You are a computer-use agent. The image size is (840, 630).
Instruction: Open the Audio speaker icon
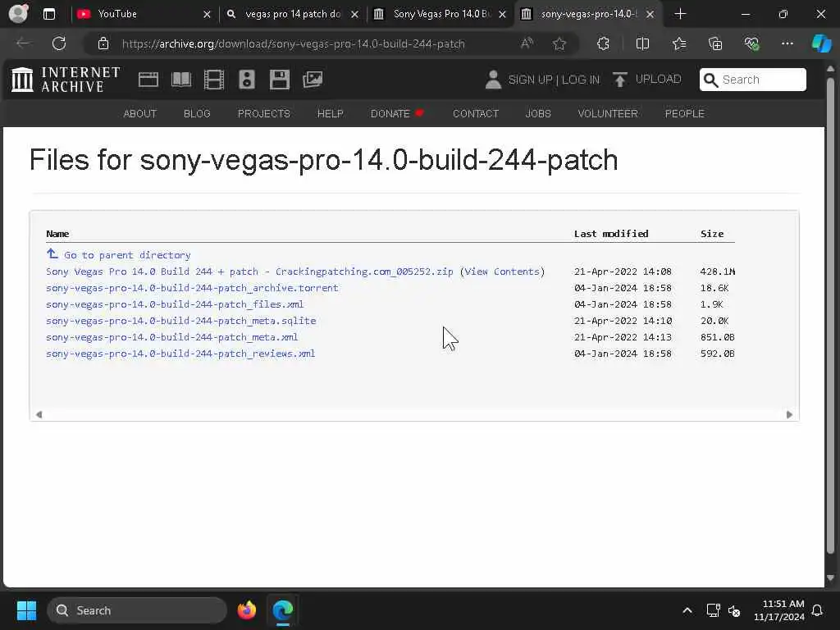coord(246,80)
